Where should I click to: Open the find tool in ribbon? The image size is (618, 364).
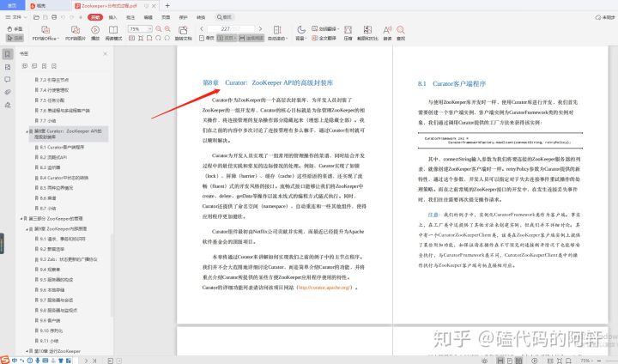click(401, 33)
